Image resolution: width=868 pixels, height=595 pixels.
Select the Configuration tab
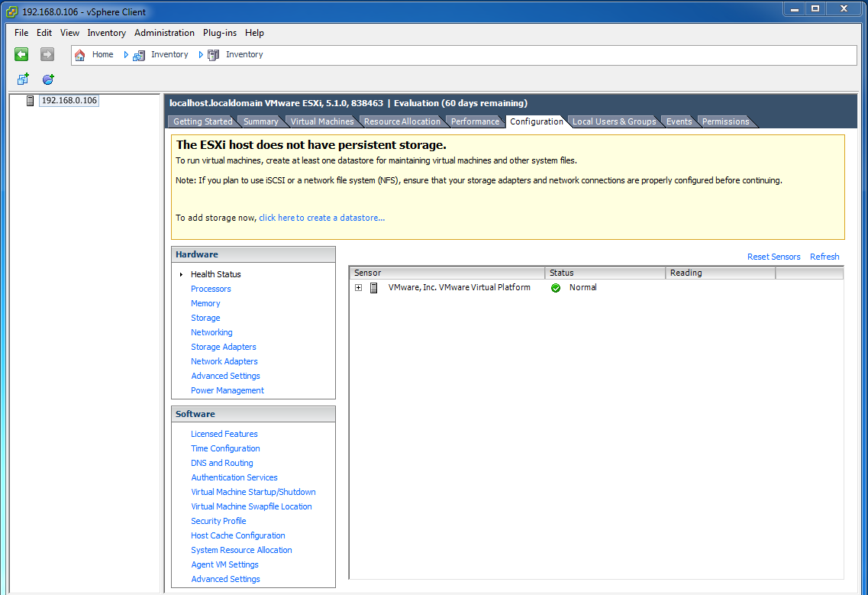click(x=537, y=121)
